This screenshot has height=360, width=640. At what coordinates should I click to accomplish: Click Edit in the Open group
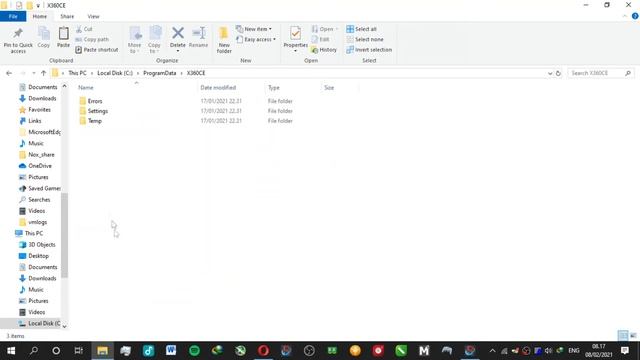pos(320,40)
